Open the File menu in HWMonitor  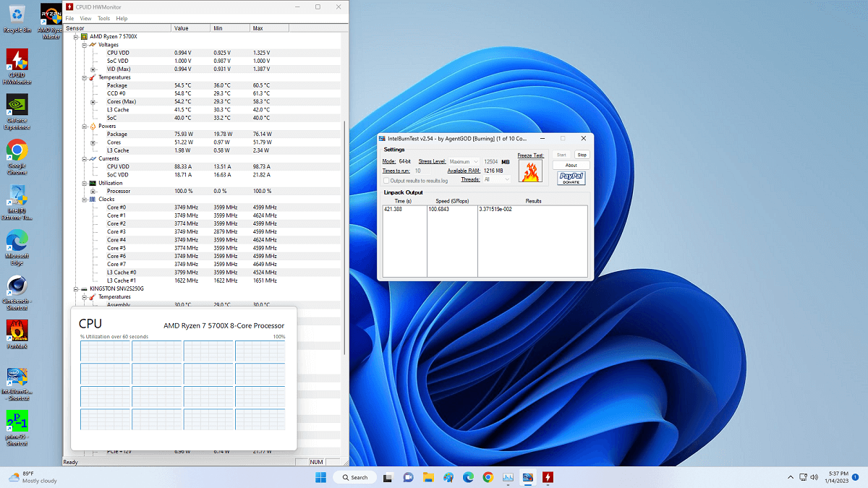click(x=69, y=18)
